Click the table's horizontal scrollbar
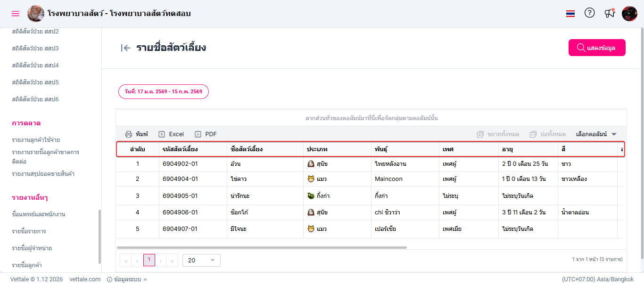 tap(262, 247)
